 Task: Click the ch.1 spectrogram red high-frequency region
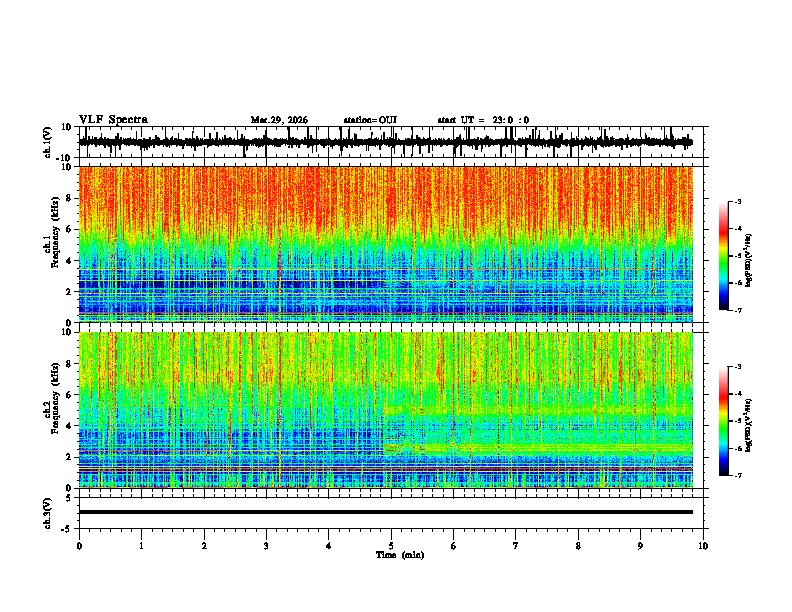386,197
